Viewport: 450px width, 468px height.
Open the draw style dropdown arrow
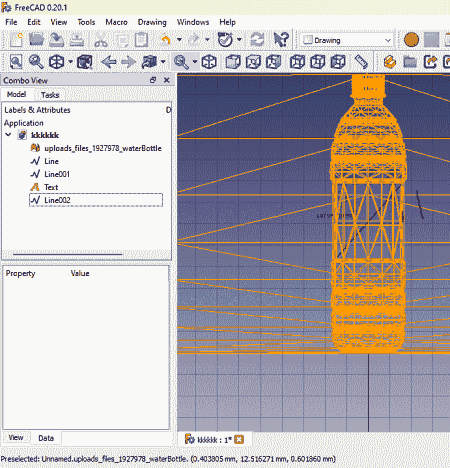[x=70, y=62]
